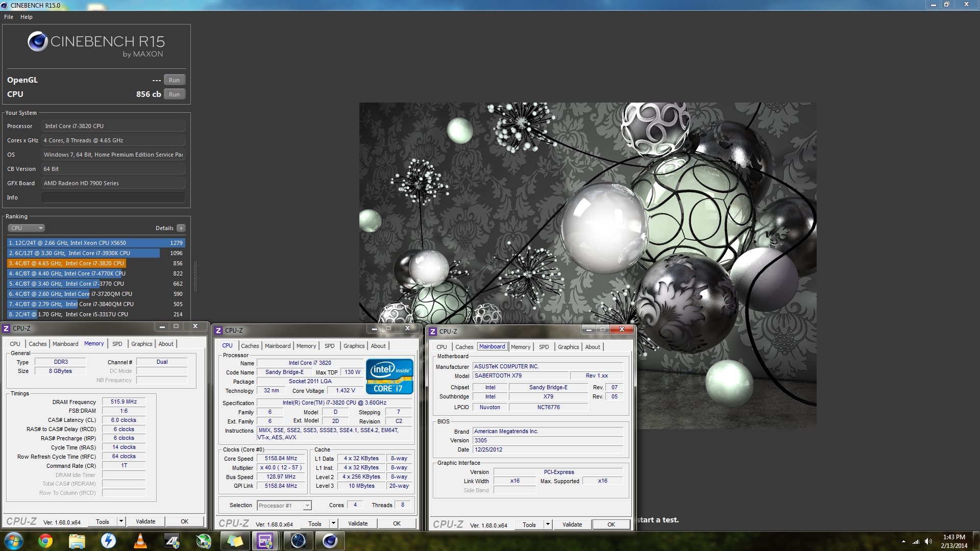Switch to SPD tab in Memory window

[117, 344]
